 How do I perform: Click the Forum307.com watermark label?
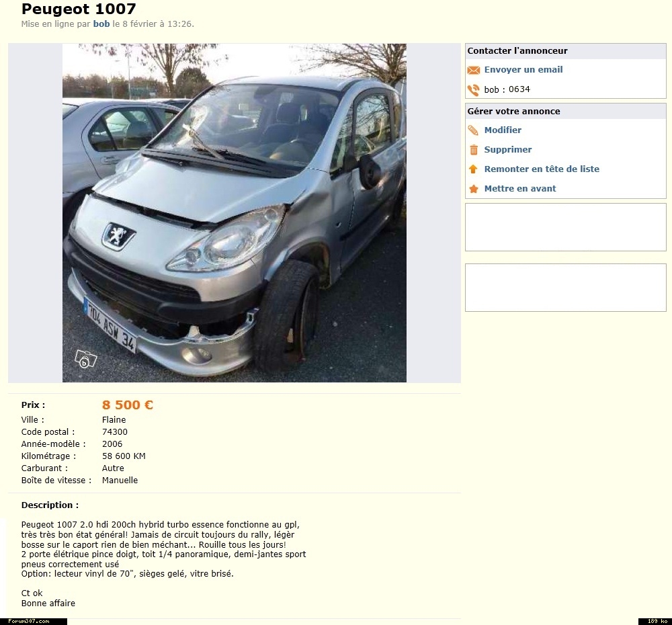tap(34, 621)
